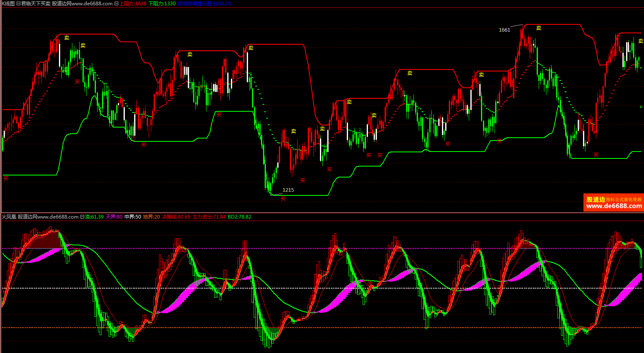
Task: Click the buy marker at chart's far left
Action: 6,178
